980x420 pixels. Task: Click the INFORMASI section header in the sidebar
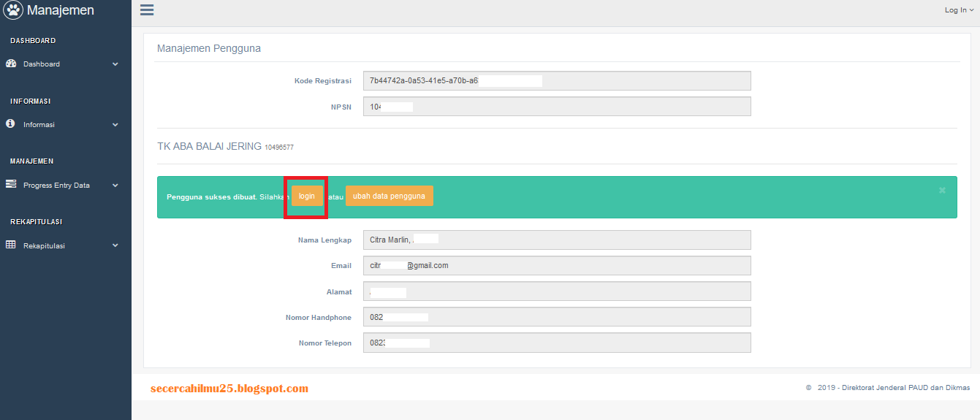[x=31, y=101]
